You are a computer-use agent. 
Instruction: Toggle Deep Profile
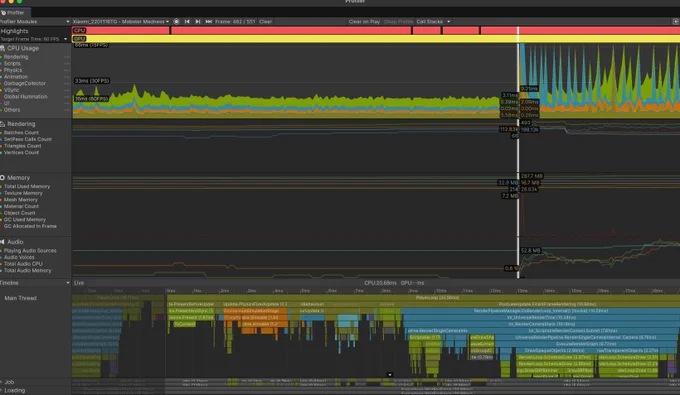[398, 21]
